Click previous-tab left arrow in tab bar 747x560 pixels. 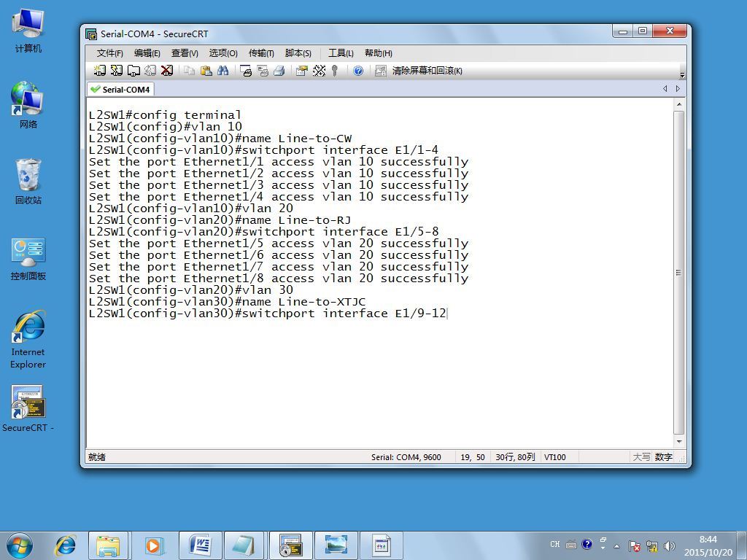point(665,88)
